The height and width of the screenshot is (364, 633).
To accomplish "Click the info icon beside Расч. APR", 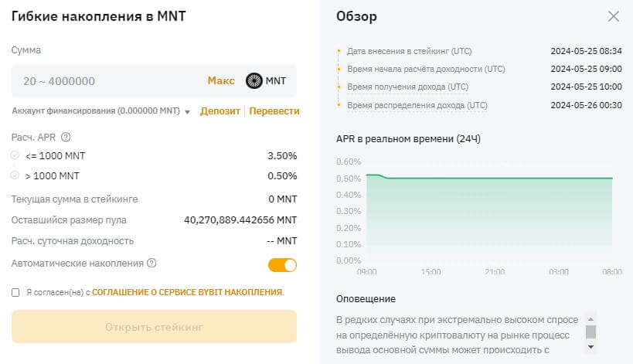I will (x=66, y=138).
